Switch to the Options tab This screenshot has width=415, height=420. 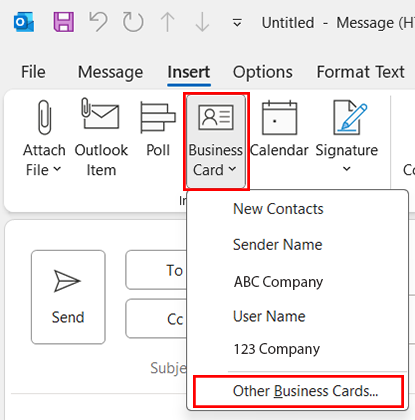[263, 72]
